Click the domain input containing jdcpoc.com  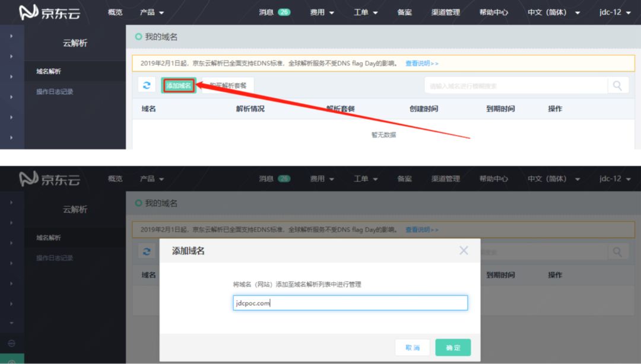coord(350,303)
